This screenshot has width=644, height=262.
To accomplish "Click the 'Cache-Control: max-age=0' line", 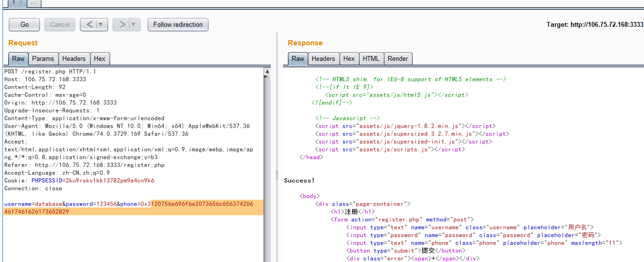I will point(45,95).
